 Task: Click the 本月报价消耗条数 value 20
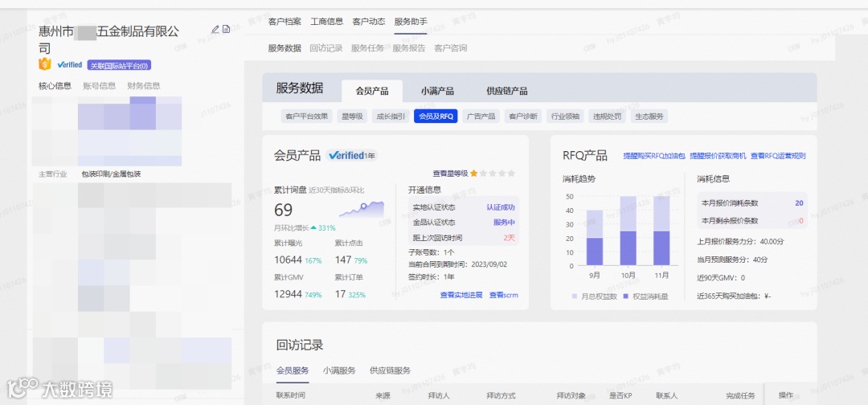[x=799, y=203]
